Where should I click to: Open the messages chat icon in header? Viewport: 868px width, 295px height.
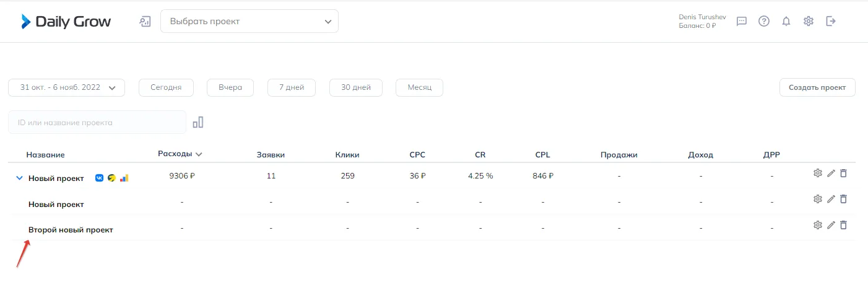pos(742,22)
